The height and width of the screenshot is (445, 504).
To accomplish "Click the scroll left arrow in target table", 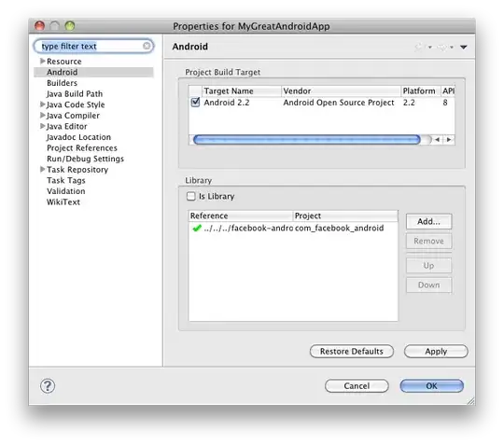I will [x=437, y=139].
